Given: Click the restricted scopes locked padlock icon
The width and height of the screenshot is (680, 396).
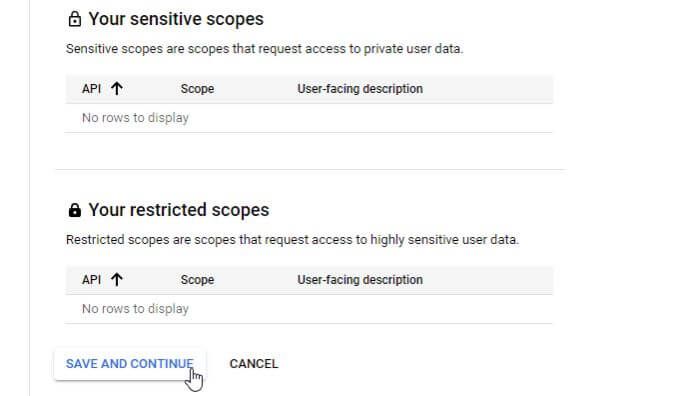Looking at the screenshot, I should [x=75, y=210].
